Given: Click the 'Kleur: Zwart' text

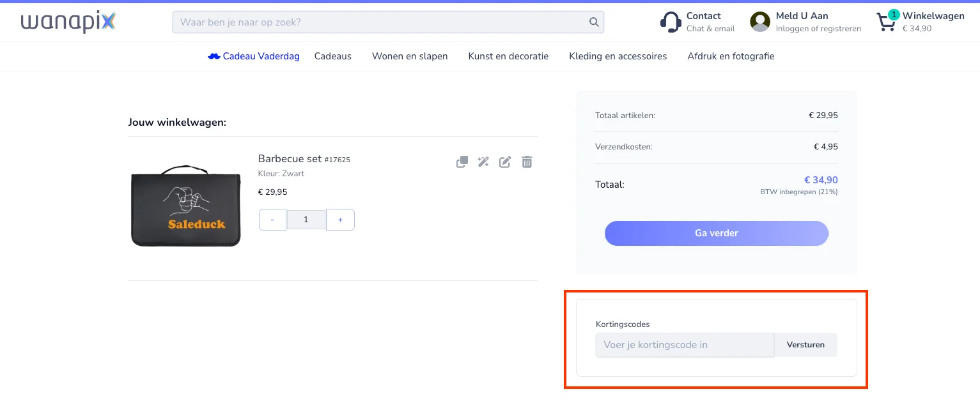Looking at the screenshot, I should pyautogui.click(x=281, y=174).
